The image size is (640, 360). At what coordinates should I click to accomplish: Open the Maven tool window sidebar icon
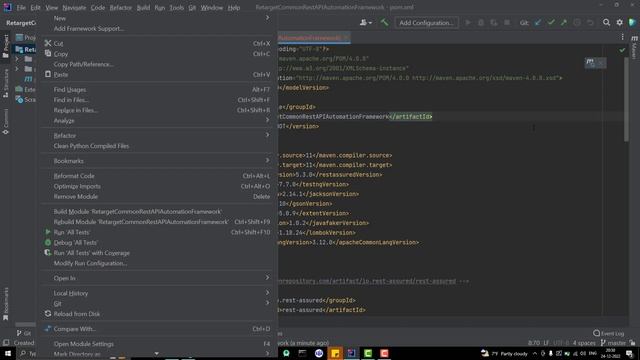[x=635, y=47]
